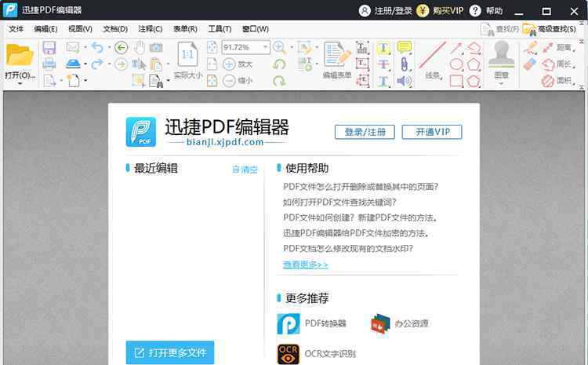Open help article PDF文件如何创建

point(360,217)
